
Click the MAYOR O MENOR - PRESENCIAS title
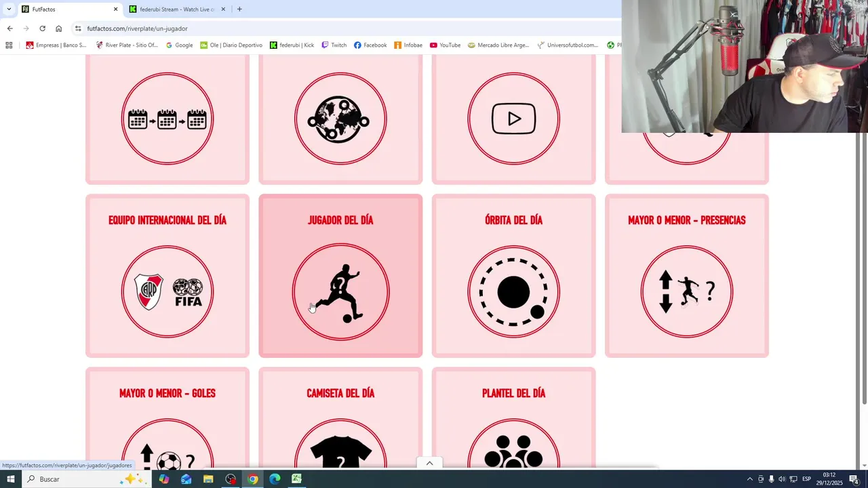686,220
